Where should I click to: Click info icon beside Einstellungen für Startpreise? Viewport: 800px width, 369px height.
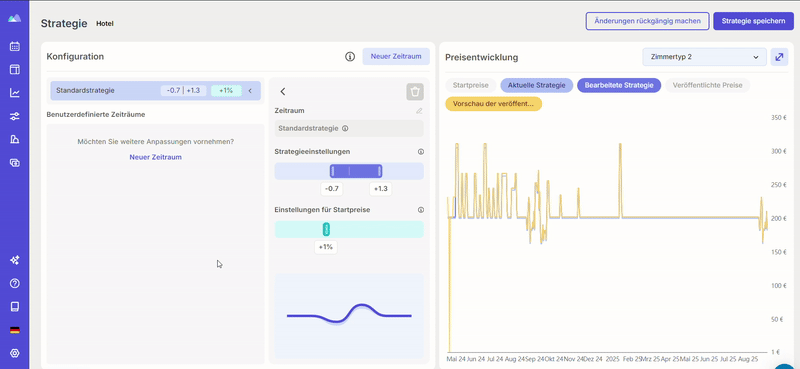(421, 210)
